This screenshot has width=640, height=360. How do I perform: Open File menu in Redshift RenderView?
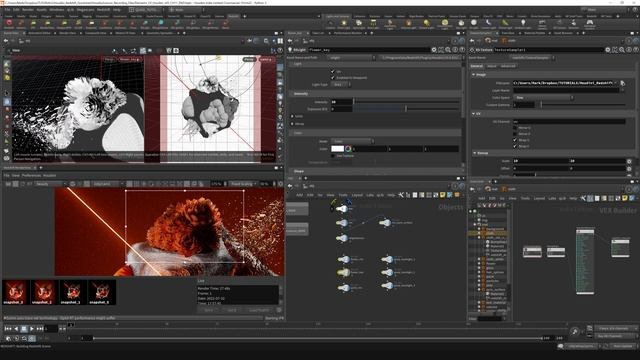click(x=7, y=176)
